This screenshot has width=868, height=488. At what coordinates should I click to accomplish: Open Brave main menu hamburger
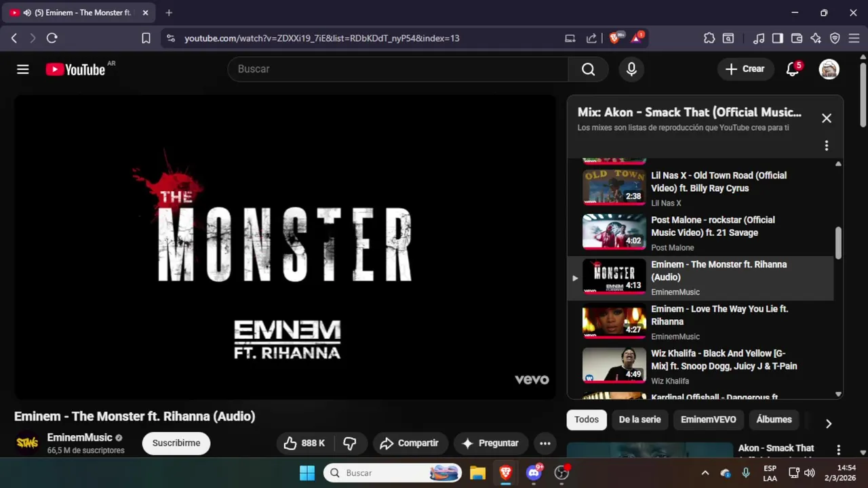click(854, 38)
